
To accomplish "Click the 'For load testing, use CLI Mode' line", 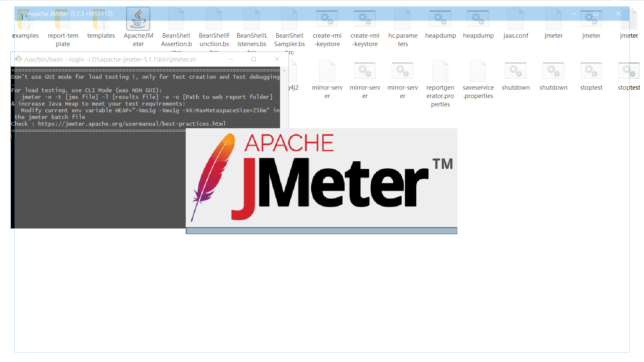I will click(86, 90).
